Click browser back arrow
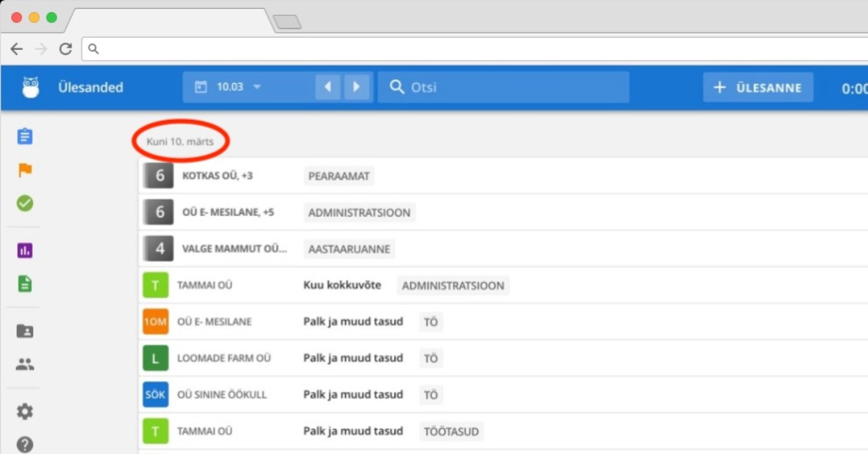 17,49
